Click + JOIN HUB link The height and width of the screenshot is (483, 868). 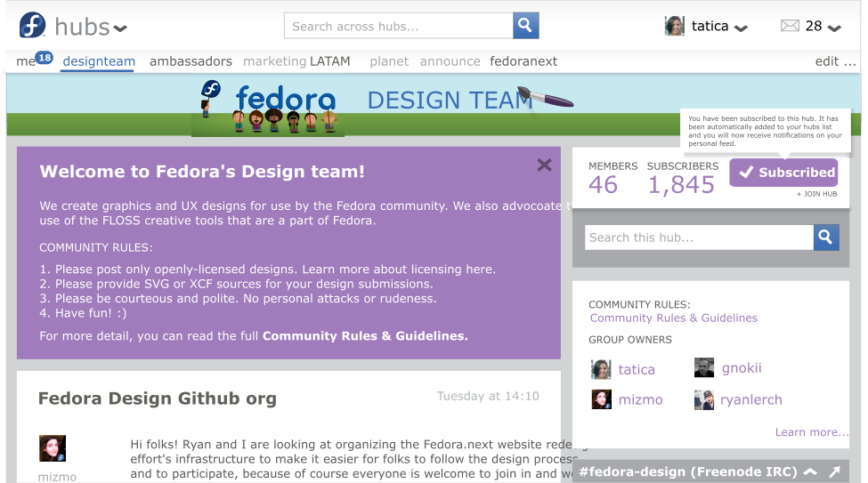(x=816, y=194)
